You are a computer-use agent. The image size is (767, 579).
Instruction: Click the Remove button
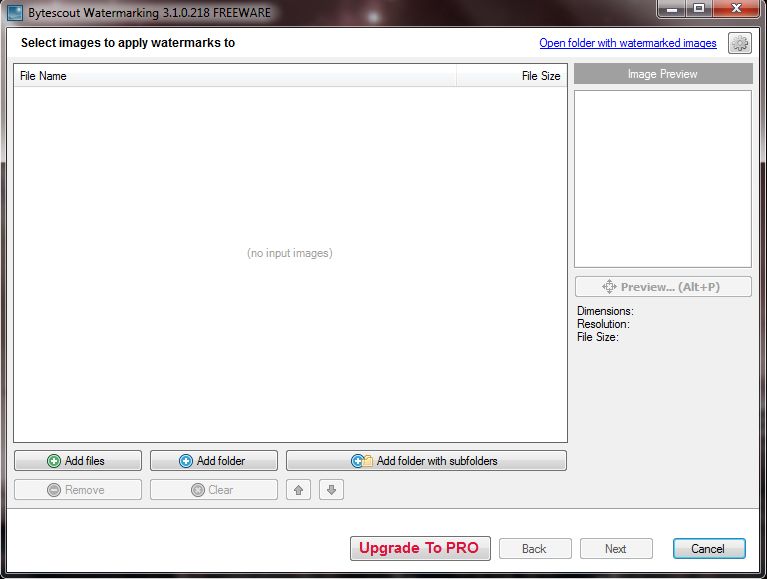(78, 490)
